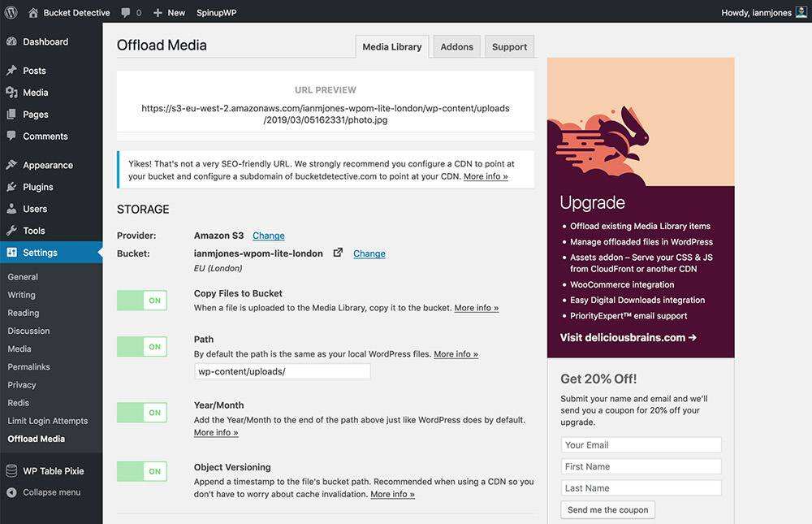Screen dimensions: 812x524
Task: Turn off Object Versioning switch
Action: pos(142,471)
